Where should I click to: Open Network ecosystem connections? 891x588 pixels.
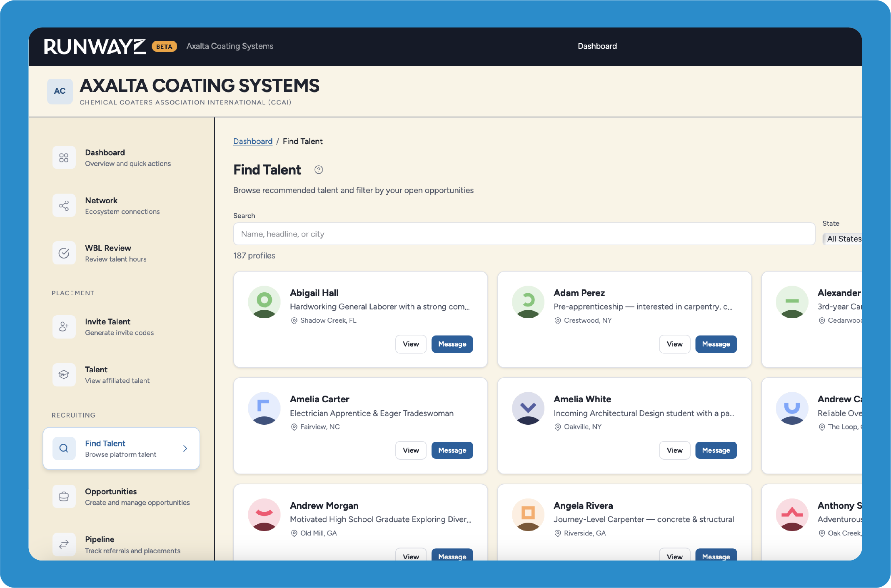click(121, 205)
